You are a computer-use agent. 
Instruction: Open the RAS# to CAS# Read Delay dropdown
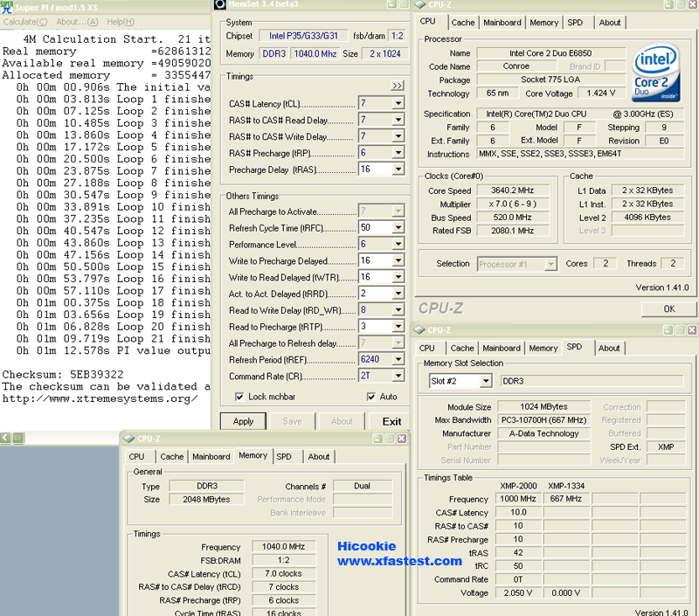pyautogui.click(x=398, y=120)
